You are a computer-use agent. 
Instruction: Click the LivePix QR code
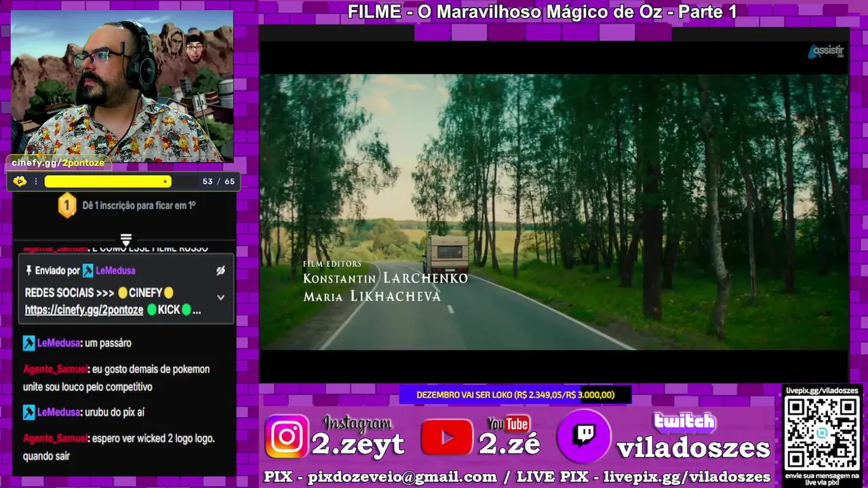[x=822, y=432]
